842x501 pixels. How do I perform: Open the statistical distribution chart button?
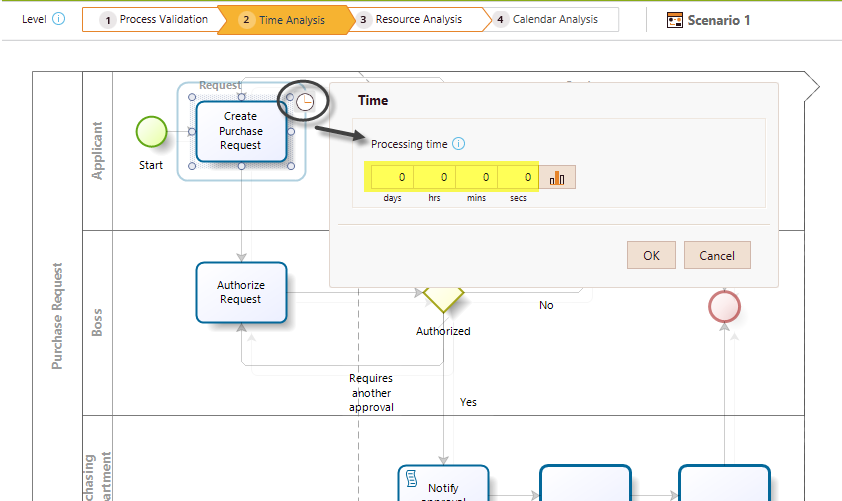[557, 177]
